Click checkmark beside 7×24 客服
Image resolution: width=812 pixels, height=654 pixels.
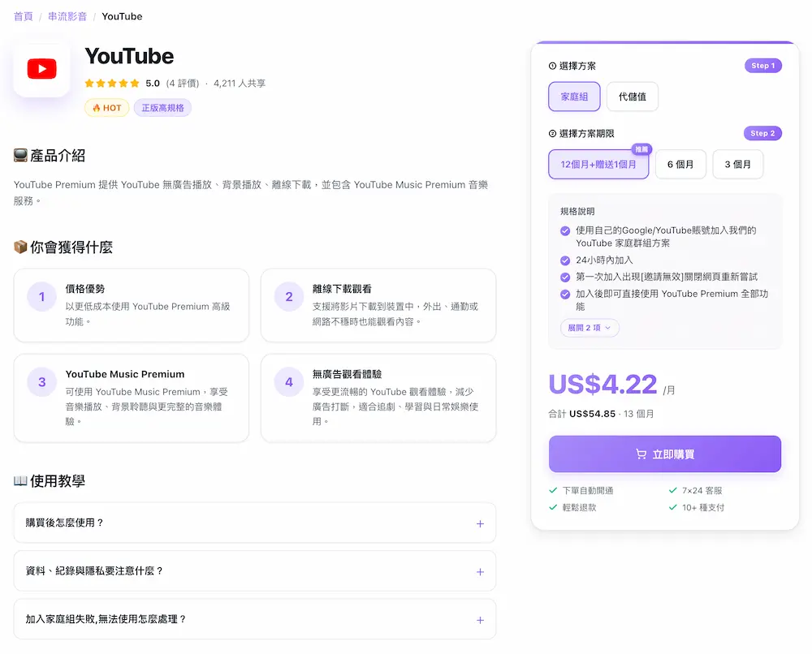pos(672,490)
